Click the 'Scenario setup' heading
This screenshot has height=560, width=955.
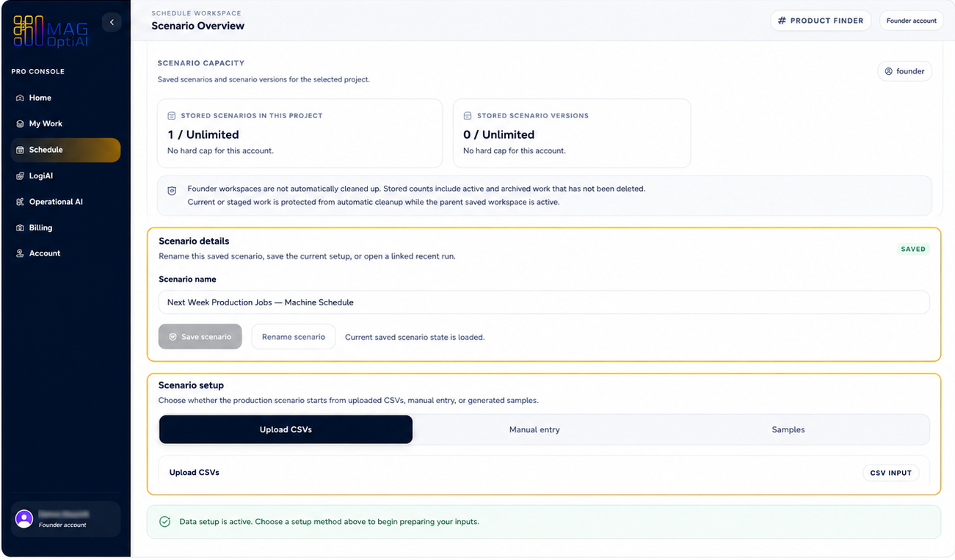(191, 385)
